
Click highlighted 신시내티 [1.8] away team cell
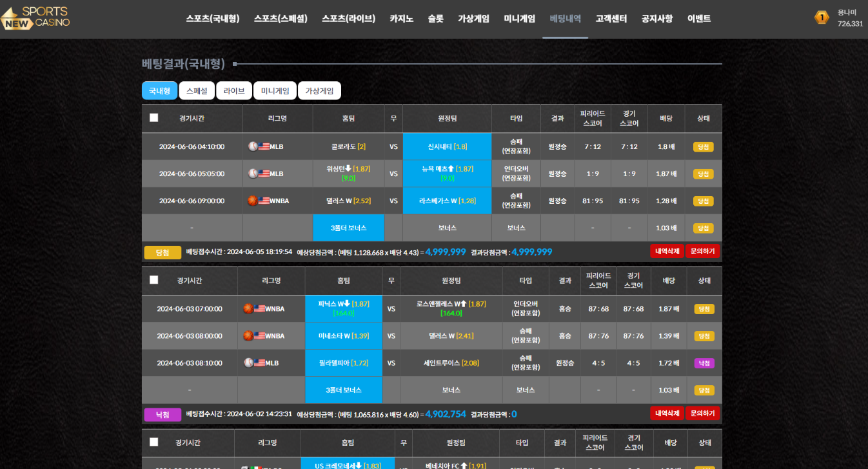[447, 146]
